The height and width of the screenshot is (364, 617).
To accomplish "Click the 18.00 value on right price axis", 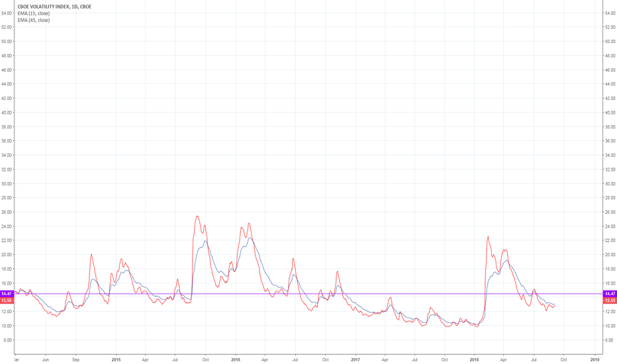I will coord(610,269).
